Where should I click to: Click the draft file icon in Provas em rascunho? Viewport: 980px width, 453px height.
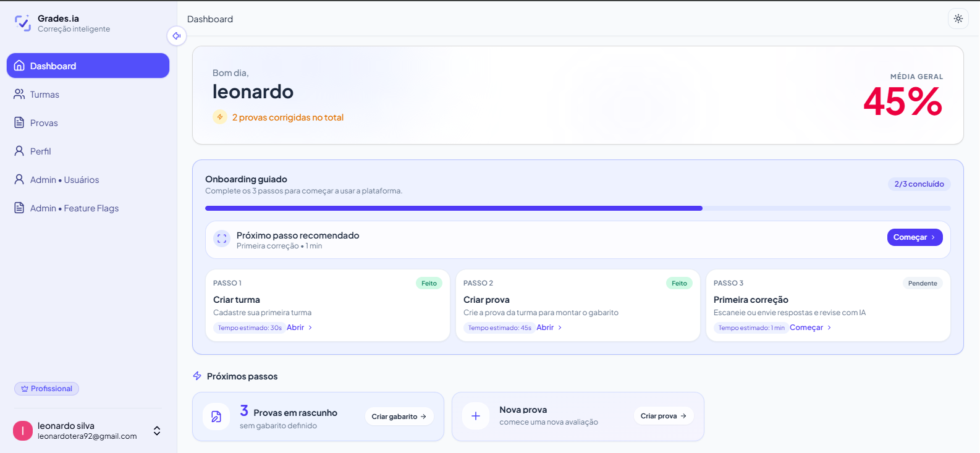[216, 417]
